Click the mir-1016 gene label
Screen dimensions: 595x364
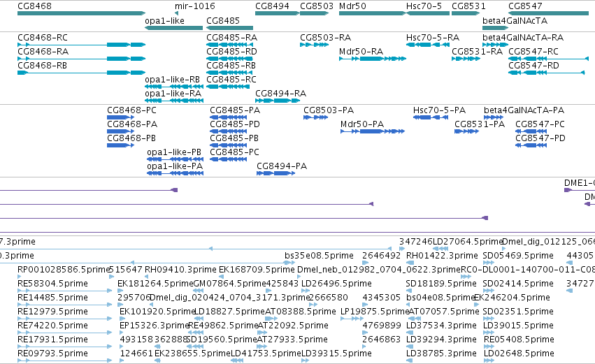[194, 6]
